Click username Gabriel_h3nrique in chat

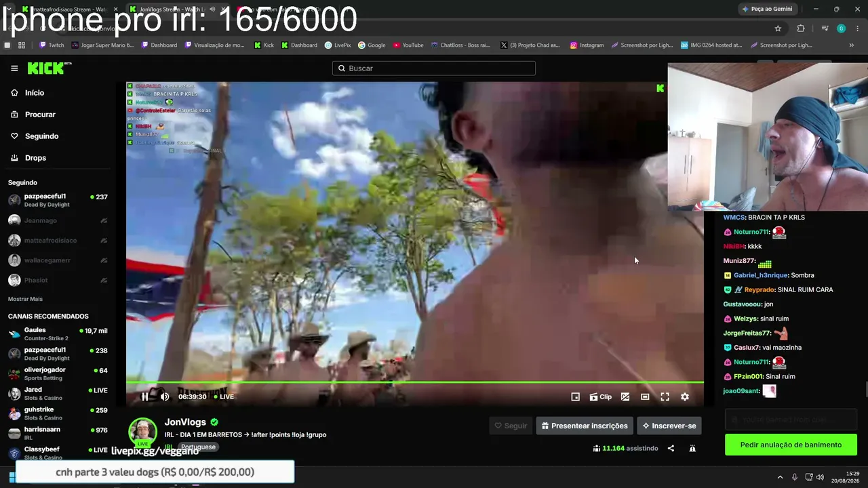[x=761, y=275]
